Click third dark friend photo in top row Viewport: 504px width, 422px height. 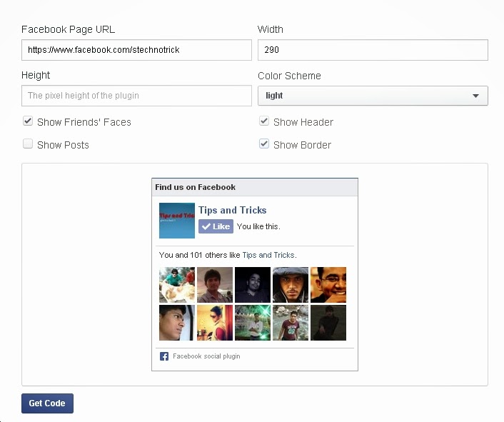coord(253,285)
